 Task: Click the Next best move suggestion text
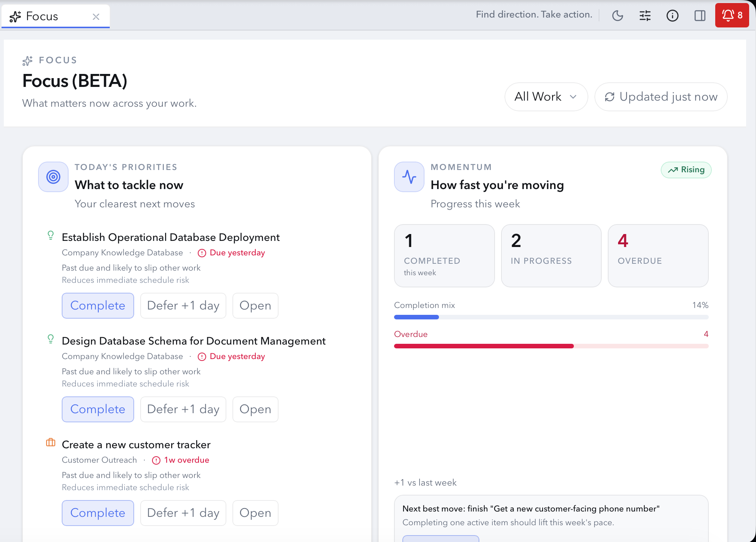point(531,509)
